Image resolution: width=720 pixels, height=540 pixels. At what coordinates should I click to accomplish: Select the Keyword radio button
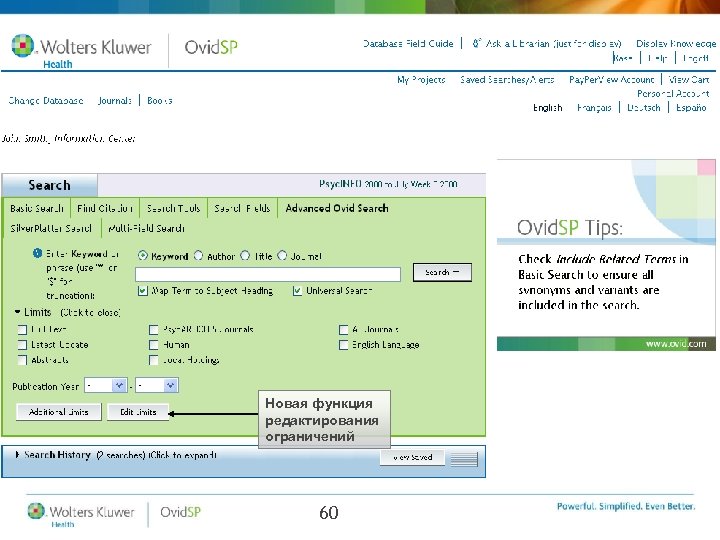click(x=143, y=256)
